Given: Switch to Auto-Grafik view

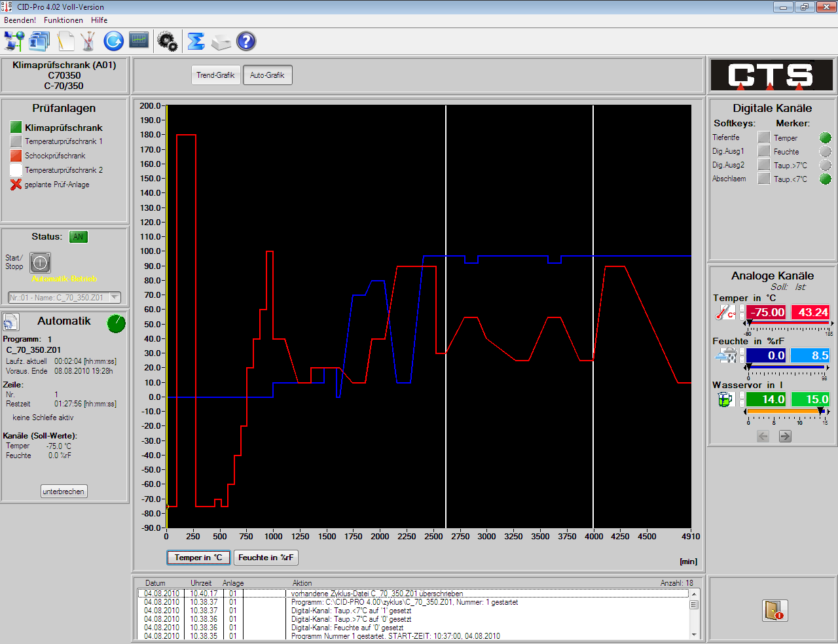Looking at the screenshot, I should pyautogui.click(x=267, y=75).
